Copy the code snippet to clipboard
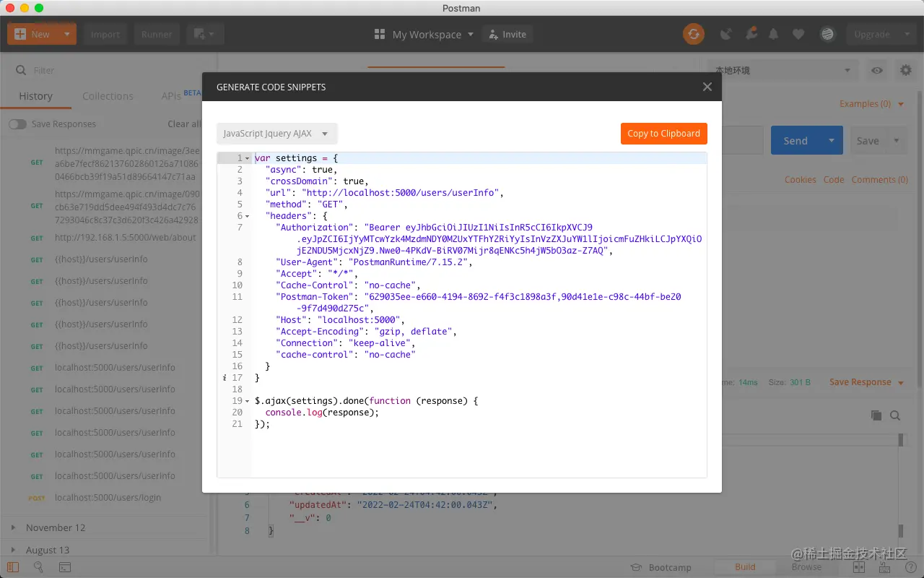 (663, 134)
